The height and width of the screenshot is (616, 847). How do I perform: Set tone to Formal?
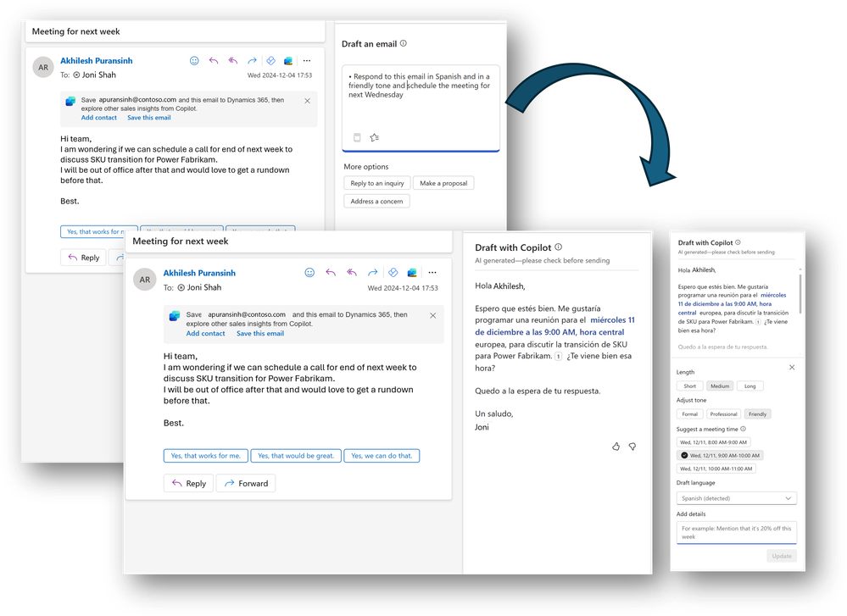[690, 414]
